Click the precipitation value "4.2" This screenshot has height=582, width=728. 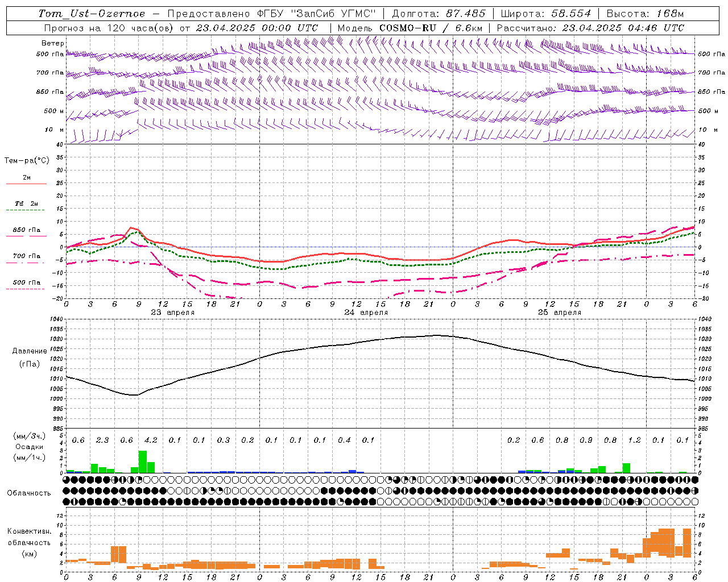pos(151,440)
